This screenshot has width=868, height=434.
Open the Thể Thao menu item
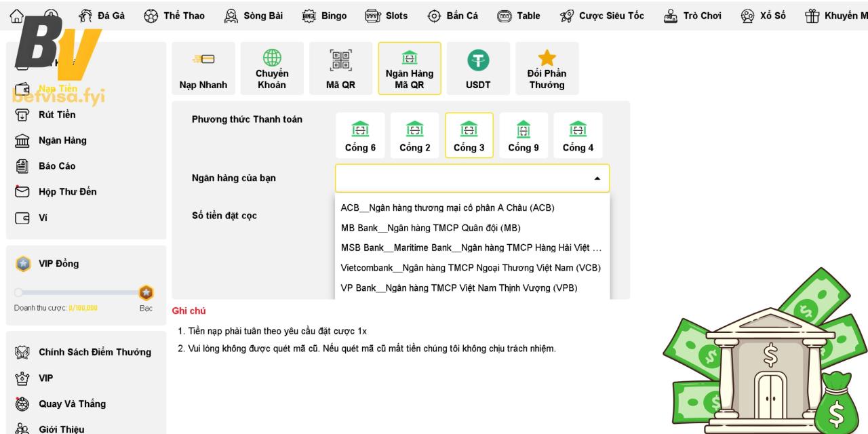point(174,16)
